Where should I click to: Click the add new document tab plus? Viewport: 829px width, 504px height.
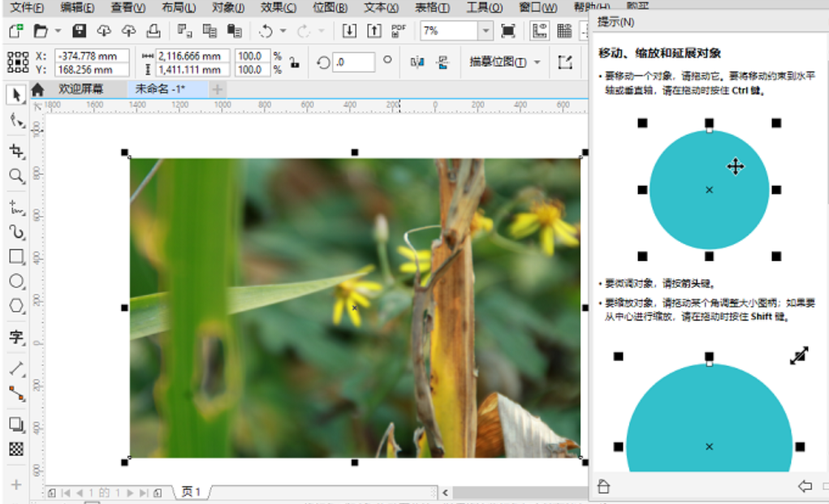click(x=218, y=89)
